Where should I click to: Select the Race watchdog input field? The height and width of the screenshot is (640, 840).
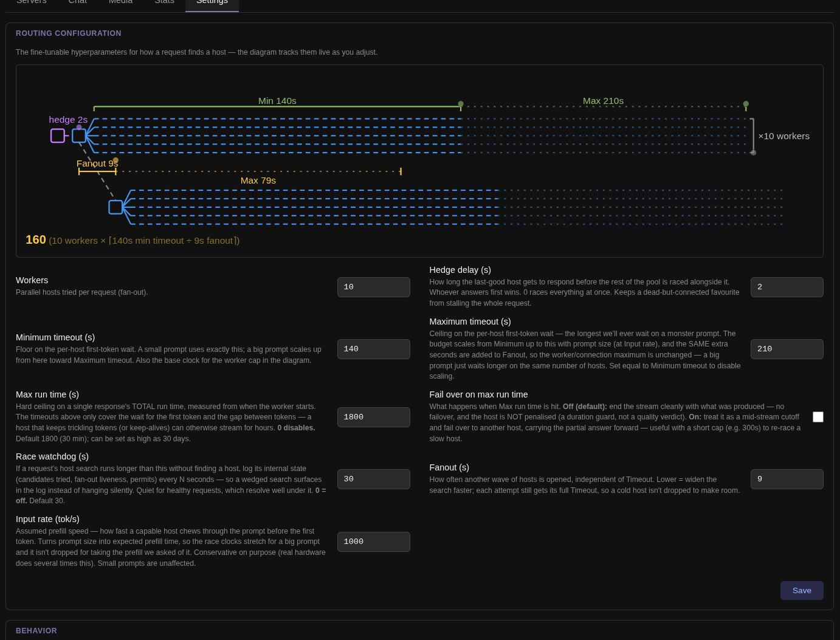(374, 479)
